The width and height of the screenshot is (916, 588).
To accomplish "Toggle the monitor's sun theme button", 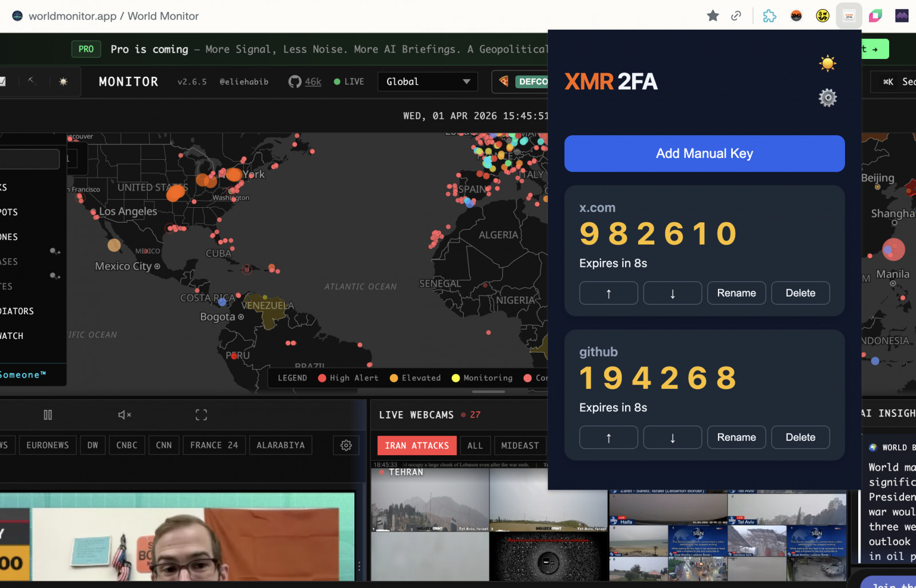I will (64, 82).
